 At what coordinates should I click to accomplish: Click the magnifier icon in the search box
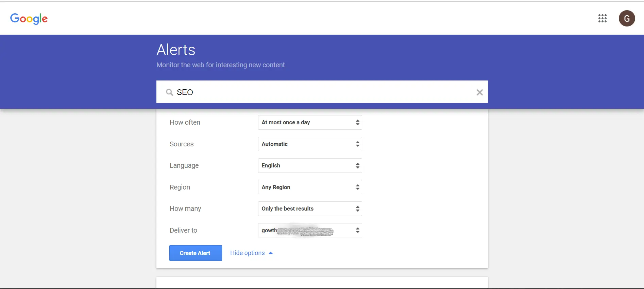tap(169, 92)
